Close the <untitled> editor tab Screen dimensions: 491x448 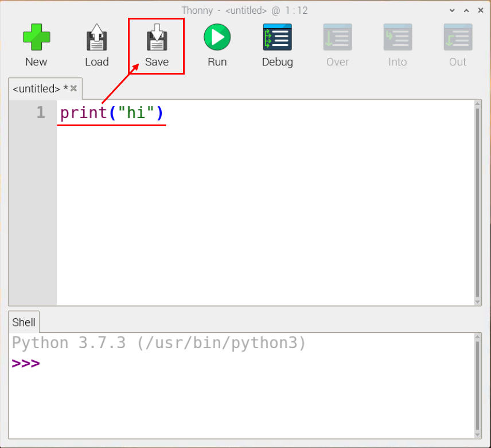pyautogui.click(x=73, y=88)
